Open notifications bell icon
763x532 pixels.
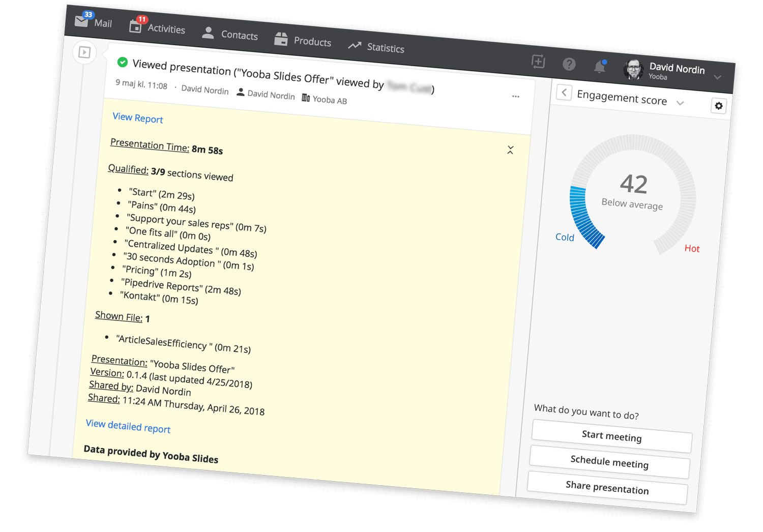coord(600,67)
